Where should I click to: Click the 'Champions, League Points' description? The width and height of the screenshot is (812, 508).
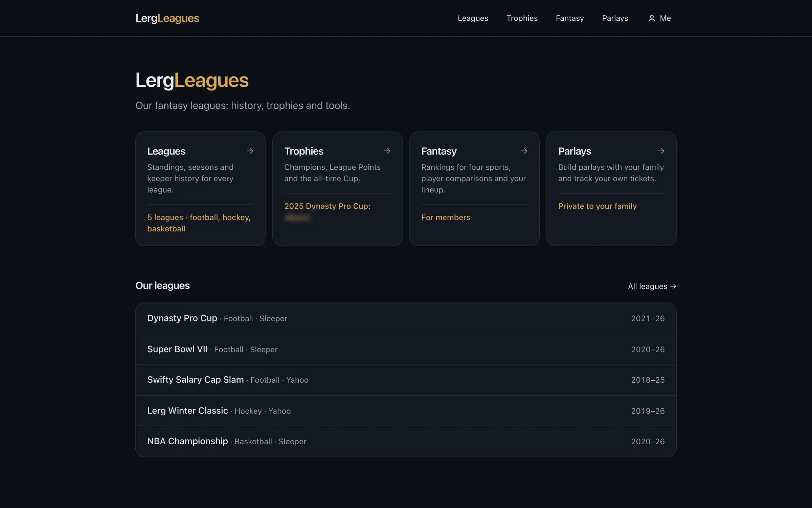click(332, 173)
